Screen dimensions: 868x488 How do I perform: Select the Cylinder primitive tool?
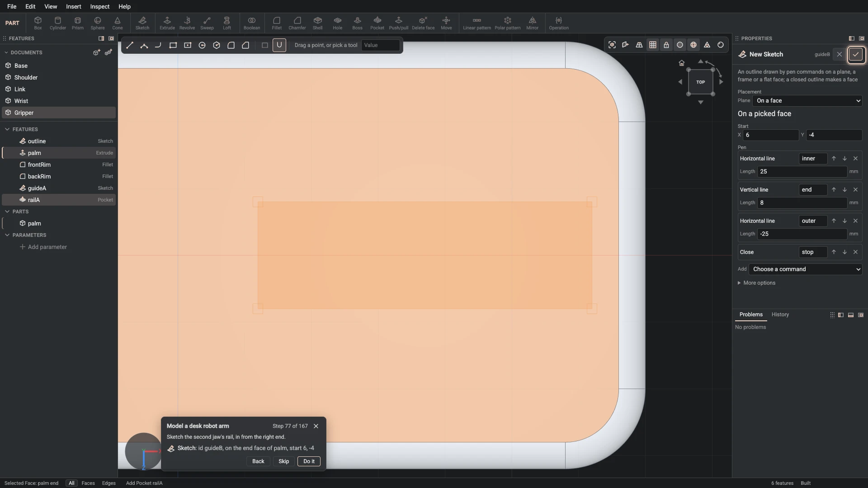pos(57,23)
